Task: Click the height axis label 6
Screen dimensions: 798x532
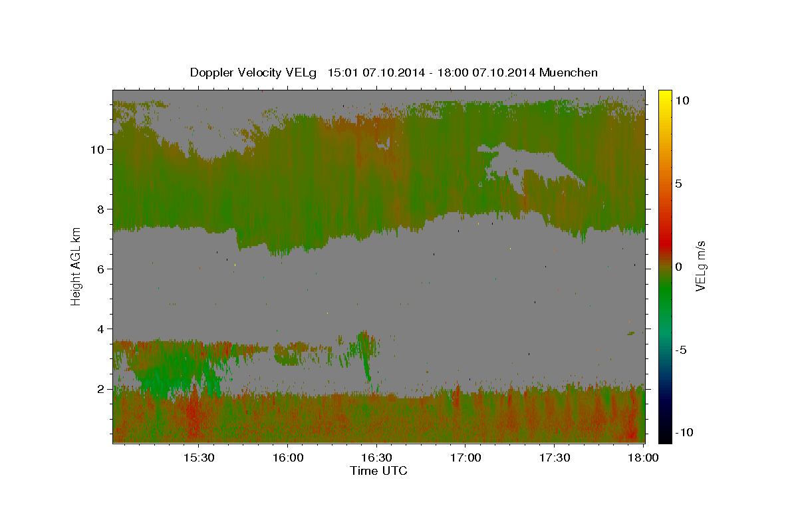Action: [100, 269]
